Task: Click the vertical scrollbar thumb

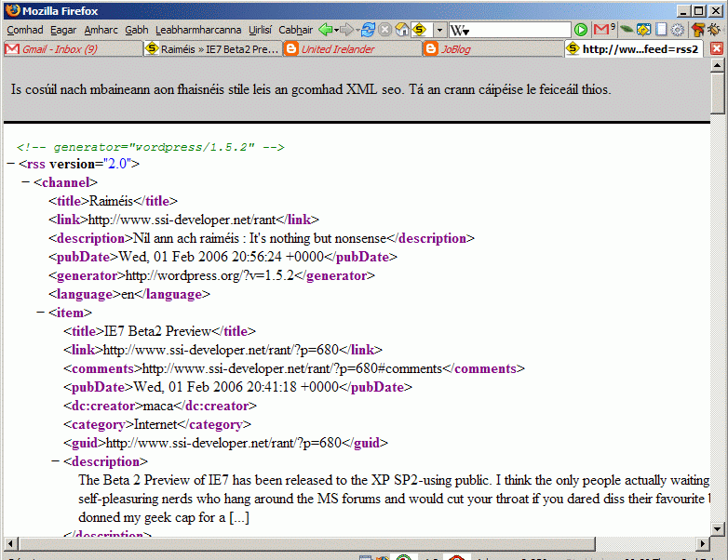Action: 718,93
